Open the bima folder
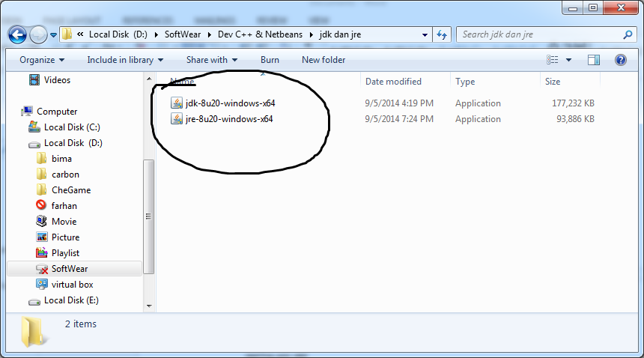This screenshot has width=644, height=358. pos(61,159)
